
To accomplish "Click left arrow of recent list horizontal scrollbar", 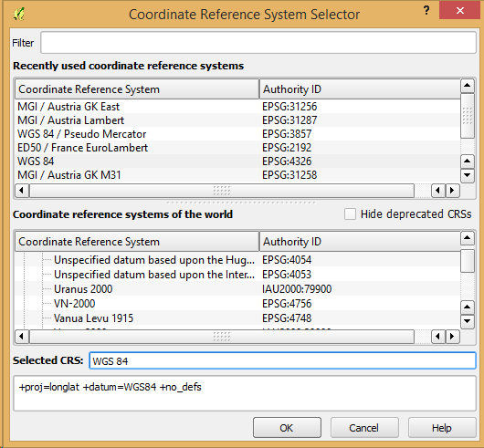I will [22, 190].
